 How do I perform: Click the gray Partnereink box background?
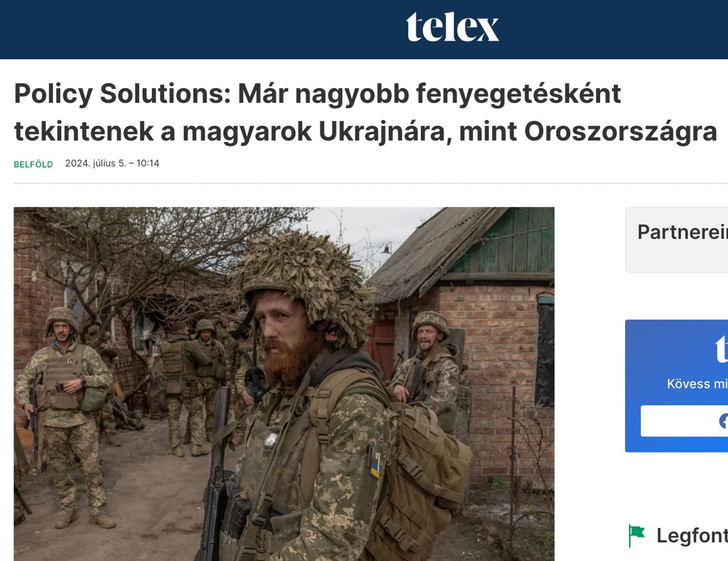pyautogui.click(x=677, y=259)
